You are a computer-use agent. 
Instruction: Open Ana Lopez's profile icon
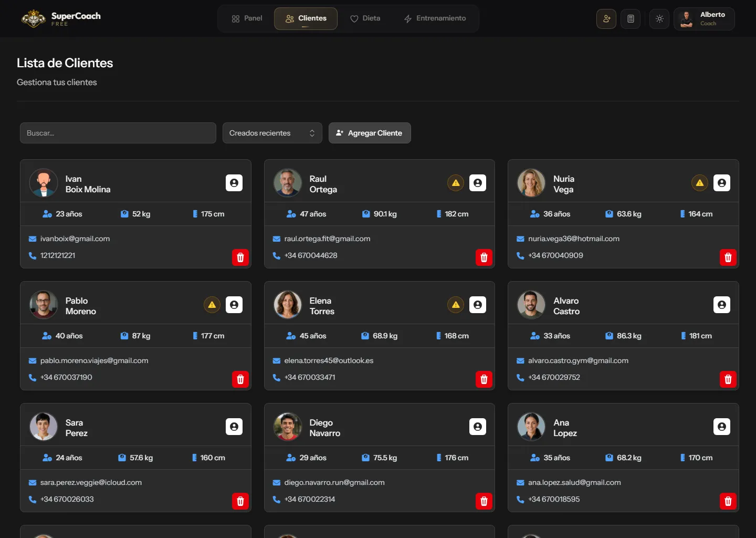tap(722, 427)
